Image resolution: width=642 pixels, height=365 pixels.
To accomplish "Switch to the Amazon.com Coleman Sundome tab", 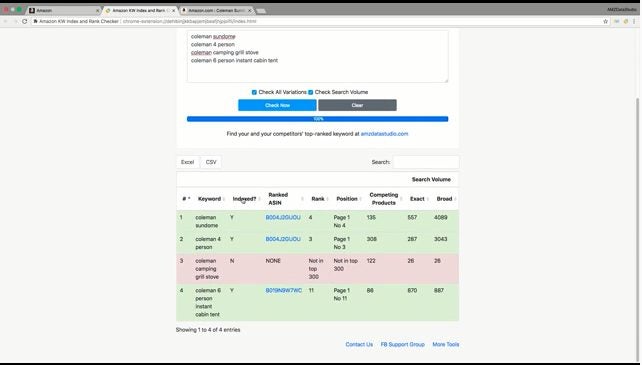I will click(x=217, y=10).
